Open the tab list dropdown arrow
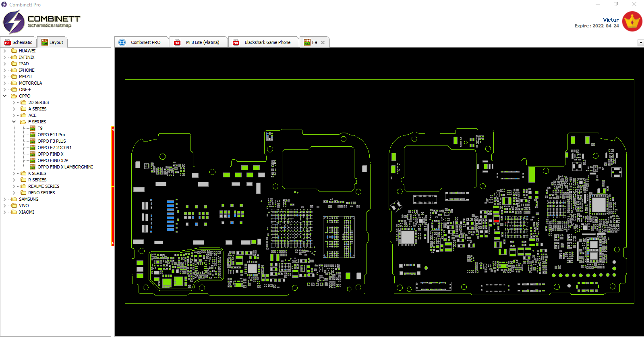This screenshot has width=644, height=337. point(640,43)
